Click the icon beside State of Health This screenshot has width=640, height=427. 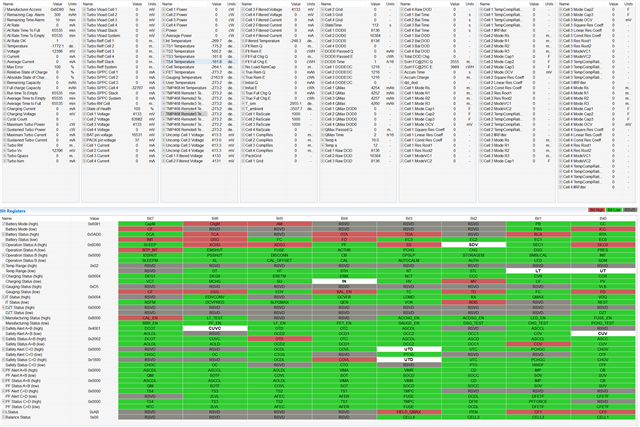coord(84,109)
